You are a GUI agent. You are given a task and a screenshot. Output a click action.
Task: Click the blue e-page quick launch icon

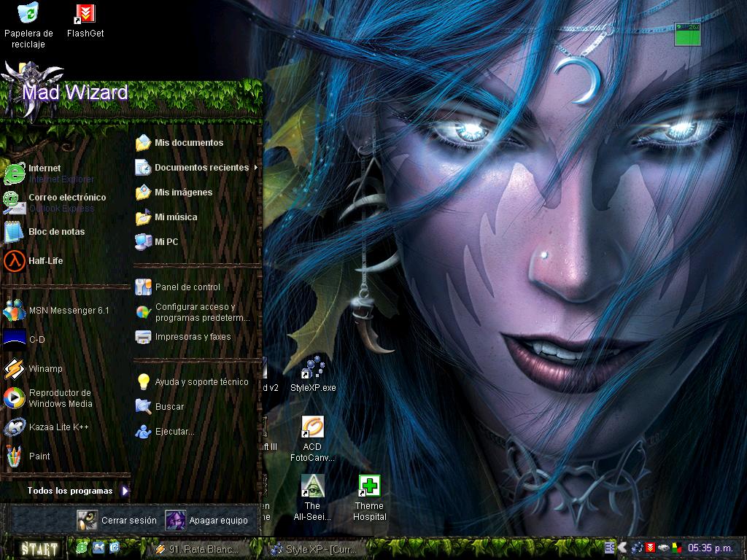(115, 548)
